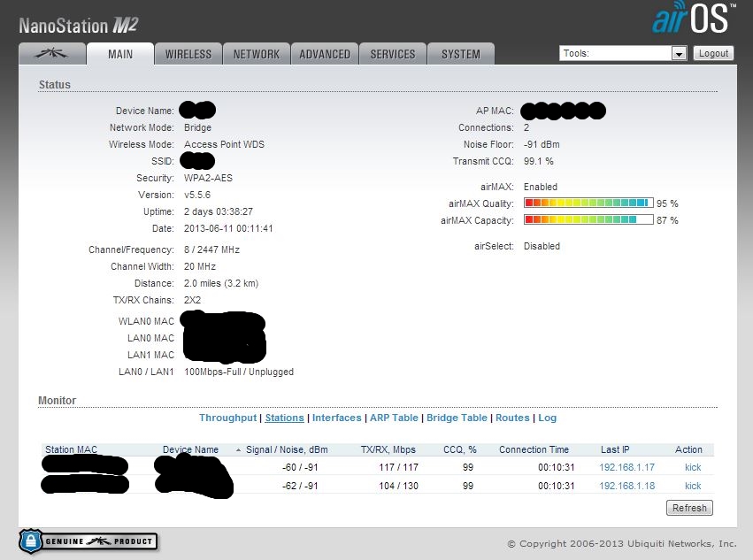The height and width of the screenshot is (560, 753).
Task: Sort by Last IP column
Action: tap(615, 449)
